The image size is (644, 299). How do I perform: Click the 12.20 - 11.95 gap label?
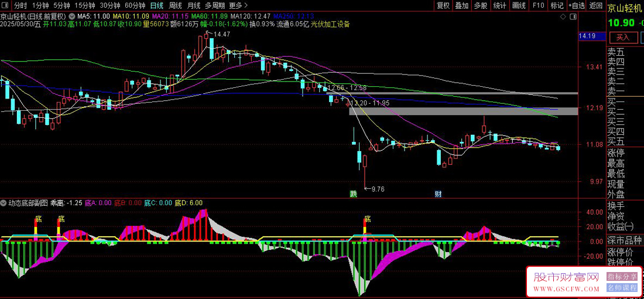(369, 103)
